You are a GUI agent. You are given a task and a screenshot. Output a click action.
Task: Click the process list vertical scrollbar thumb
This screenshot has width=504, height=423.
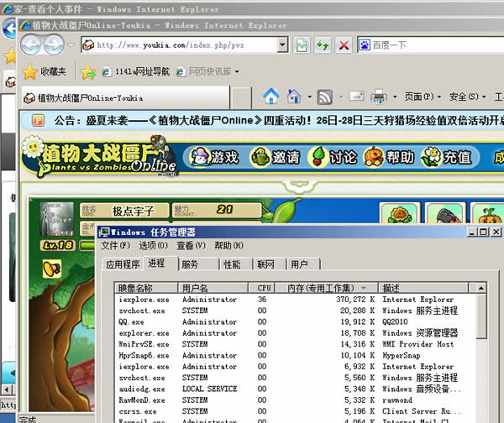[x=480, y=316]
